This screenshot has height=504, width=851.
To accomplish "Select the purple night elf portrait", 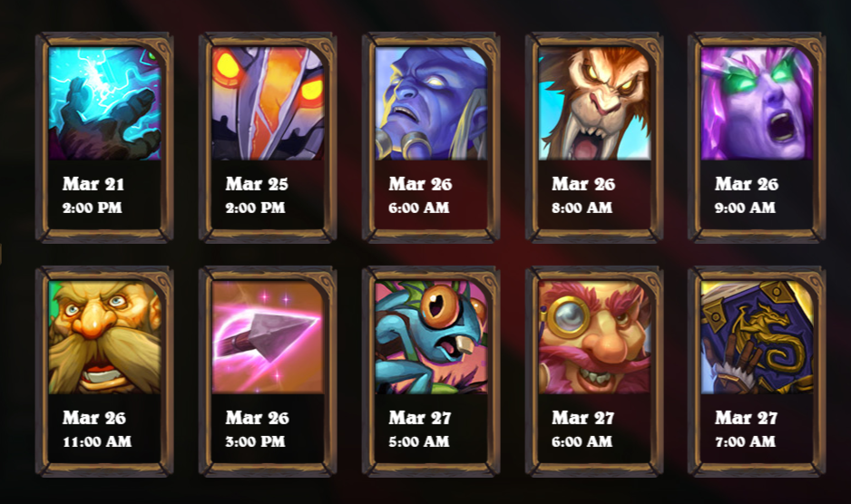I will click(757, 103).
